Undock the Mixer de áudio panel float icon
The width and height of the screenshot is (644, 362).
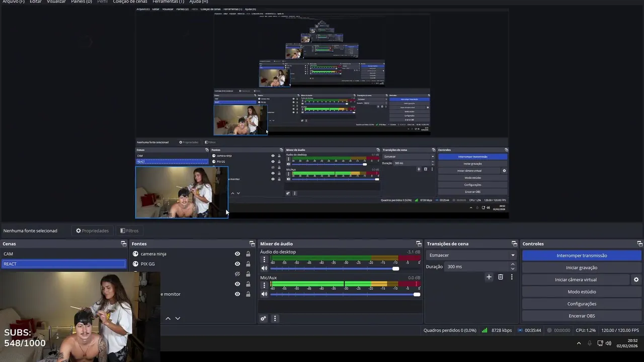419,244
